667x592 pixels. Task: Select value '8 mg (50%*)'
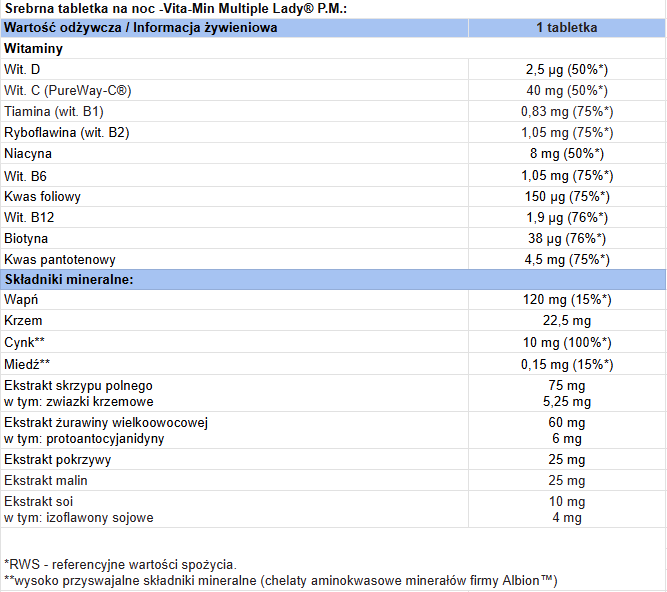click(x=567, y=154)
